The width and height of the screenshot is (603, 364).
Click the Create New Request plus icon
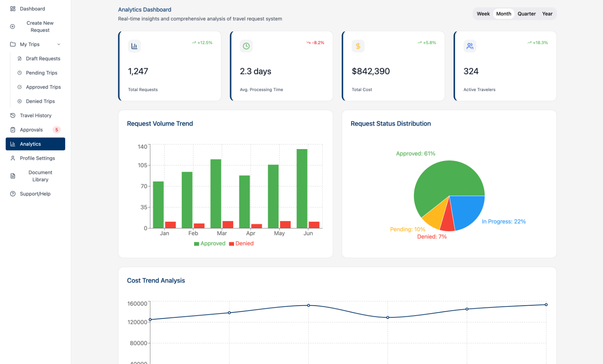[12, 27]
